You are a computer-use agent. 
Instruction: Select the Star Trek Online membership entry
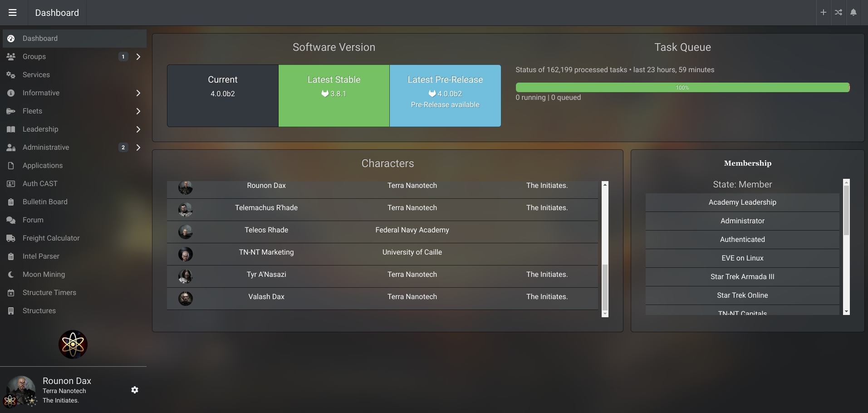(x=742, y=295)
